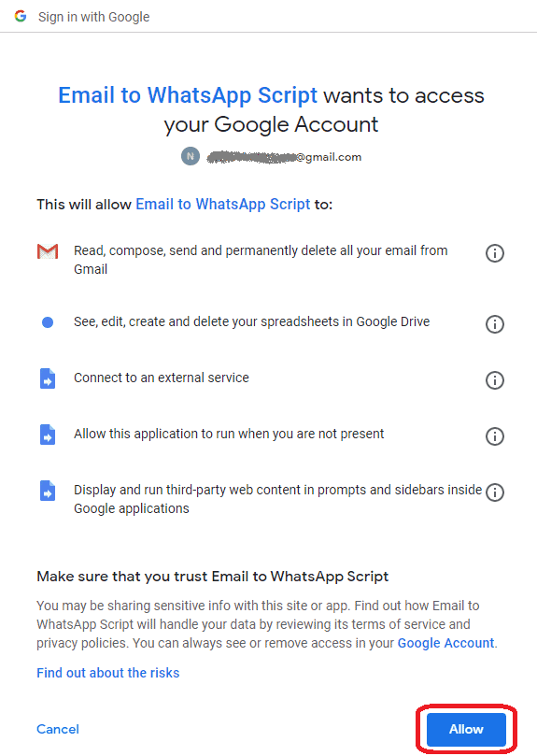Open info icon for Gmail permission

pos(495,253)
